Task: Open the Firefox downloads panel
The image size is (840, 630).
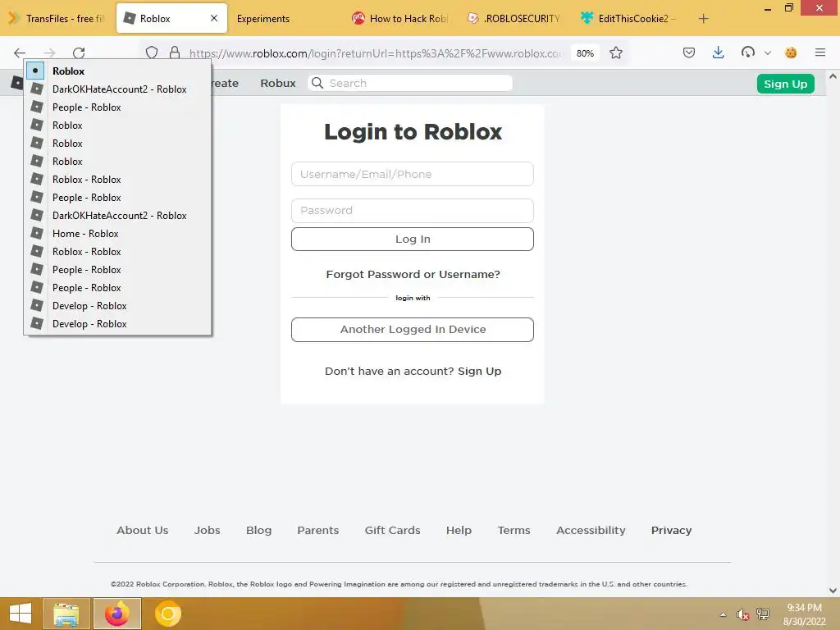Action: pyautogui.click(x=719, y=52)
